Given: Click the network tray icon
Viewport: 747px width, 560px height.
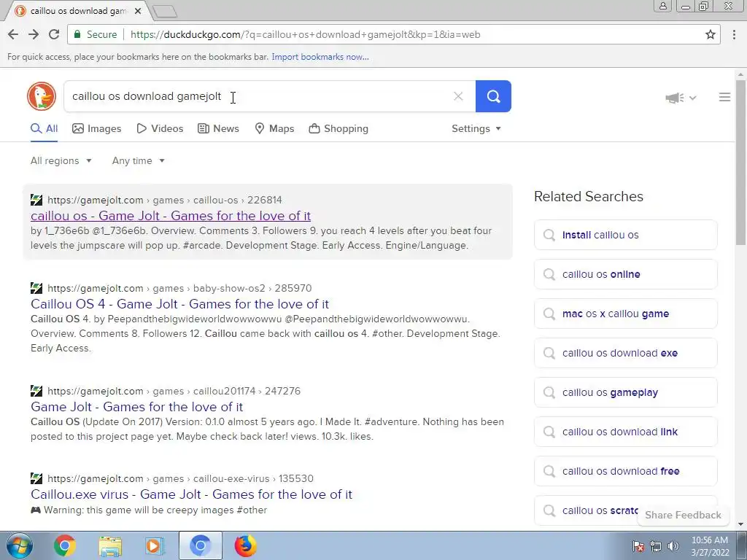Looking at the screenshot, I should [x=656, y=546].
